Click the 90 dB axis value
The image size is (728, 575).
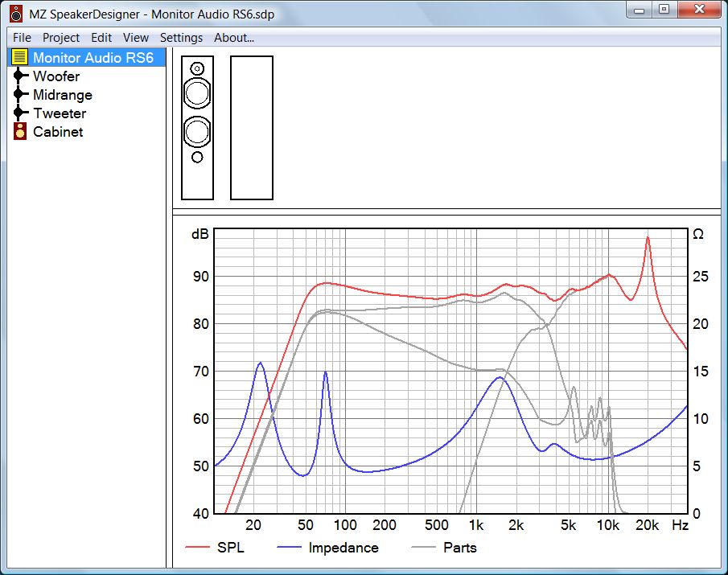click(201, 277)
